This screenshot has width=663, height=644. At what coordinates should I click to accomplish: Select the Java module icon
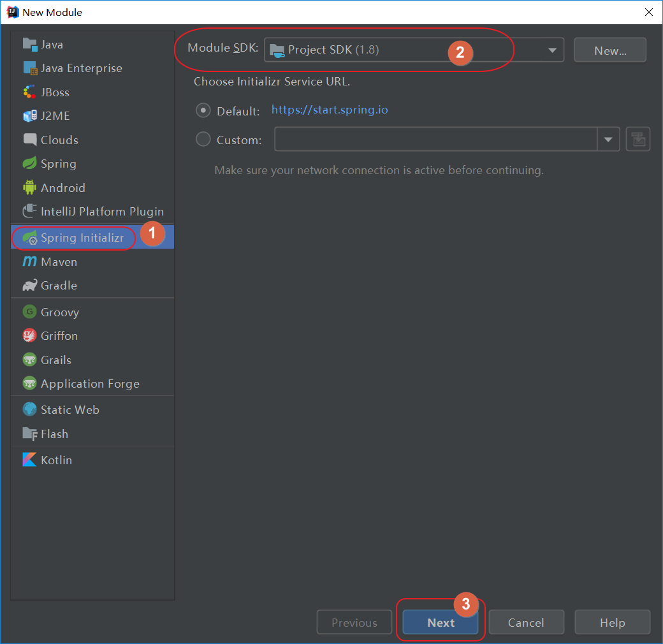(x=29, y=44)
